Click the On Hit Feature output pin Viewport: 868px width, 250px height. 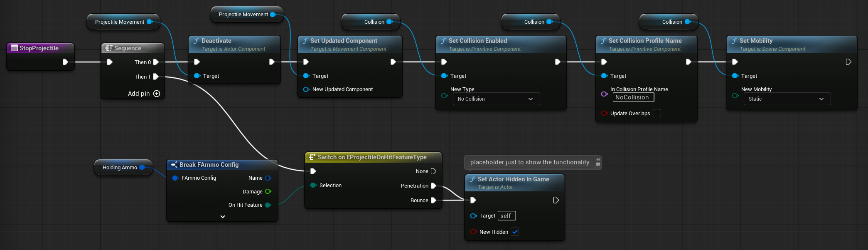pyautogui.click(x=268, y=205)
